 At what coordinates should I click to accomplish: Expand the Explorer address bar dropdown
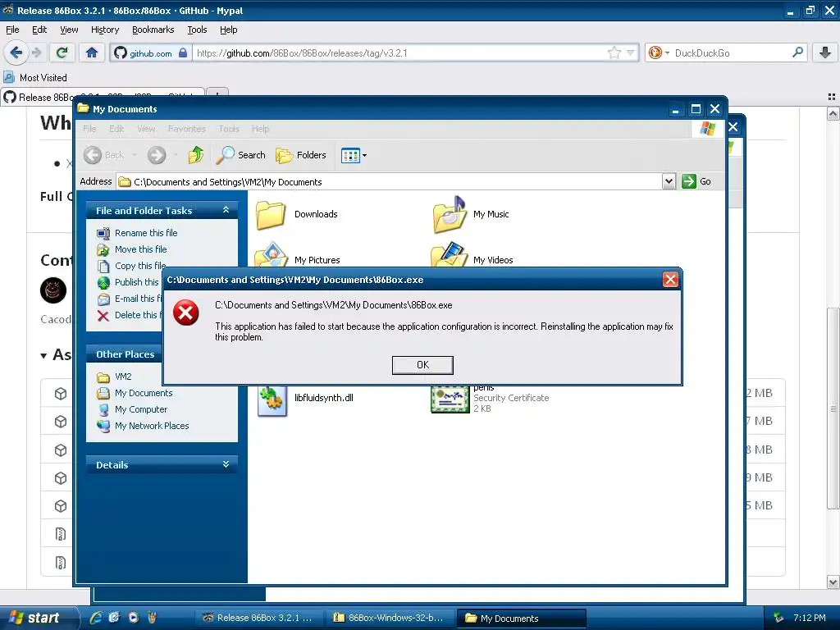[x=669, y=181]
